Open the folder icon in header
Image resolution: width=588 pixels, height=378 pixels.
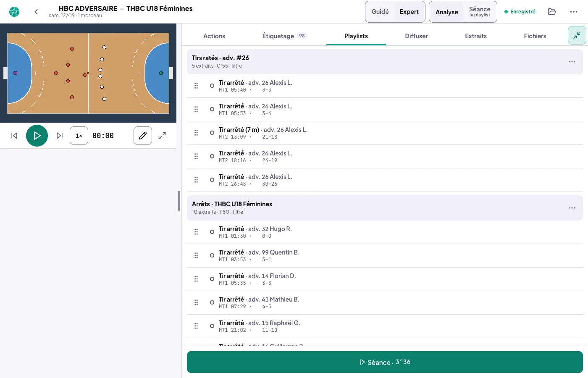click(552, 12)
